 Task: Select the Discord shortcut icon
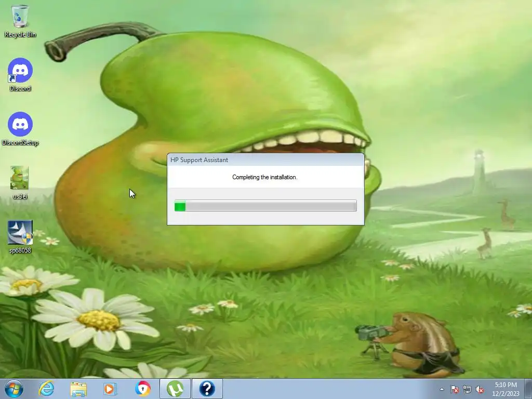[x=20, y=75]
